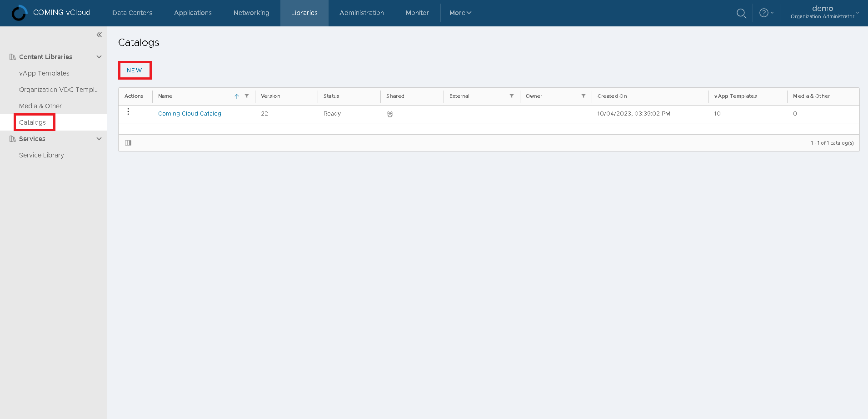Viewport: 868px width, 419px height.
Task: Click the Owner column filter icon
Action: [584, 96]
